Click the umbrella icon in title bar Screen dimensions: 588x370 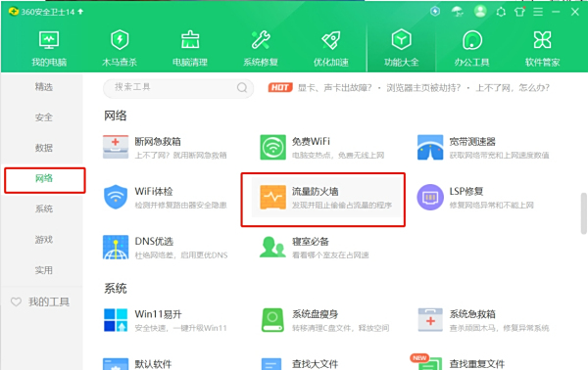coord(457,12)
